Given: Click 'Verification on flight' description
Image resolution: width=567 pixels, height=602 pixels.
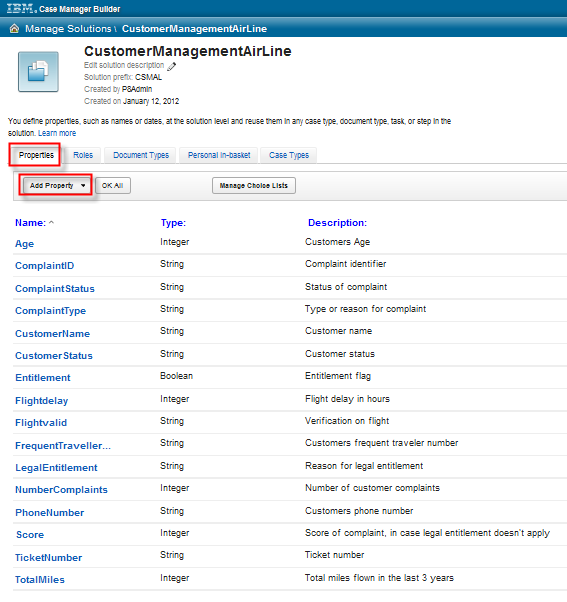Looking at the screenshot, I should point(347,421).
